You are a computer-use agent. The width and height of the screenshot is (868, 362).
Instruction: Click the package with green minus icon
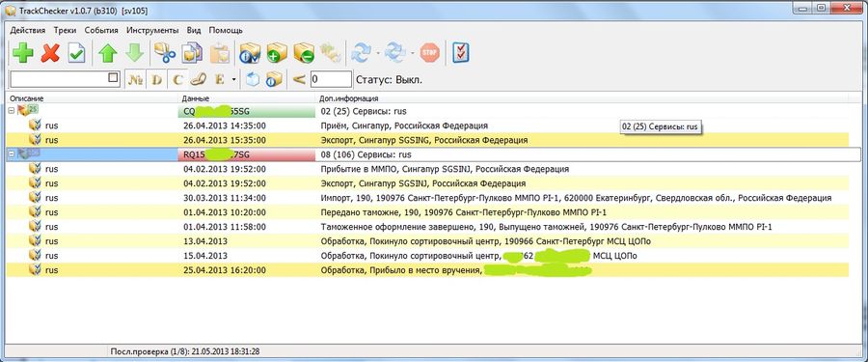304,53
